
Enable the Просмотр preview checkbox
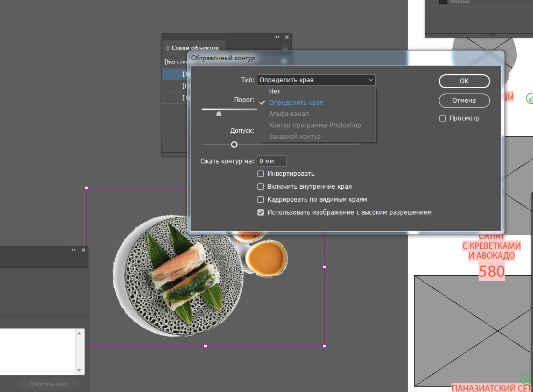[443, 118]
